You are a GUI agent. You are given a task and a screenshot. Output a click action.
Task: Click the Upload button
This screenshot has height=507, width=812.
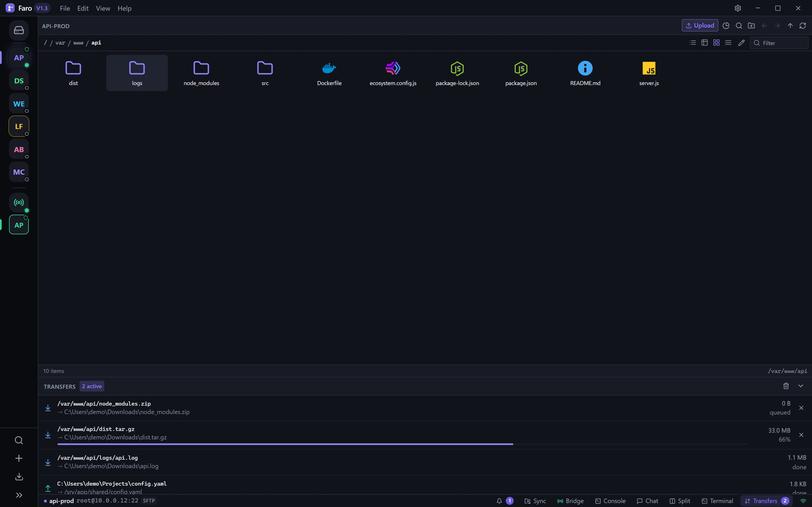point(700,25)
